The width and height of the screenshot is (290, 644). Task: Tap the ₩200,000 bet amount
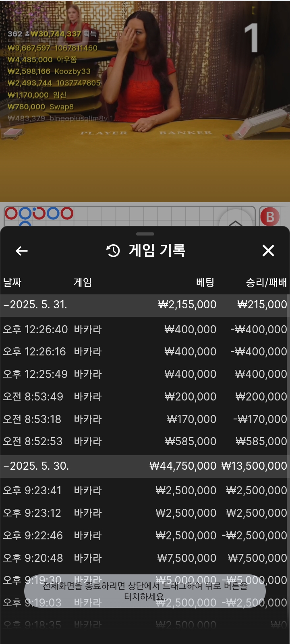[x=191, y=397]
